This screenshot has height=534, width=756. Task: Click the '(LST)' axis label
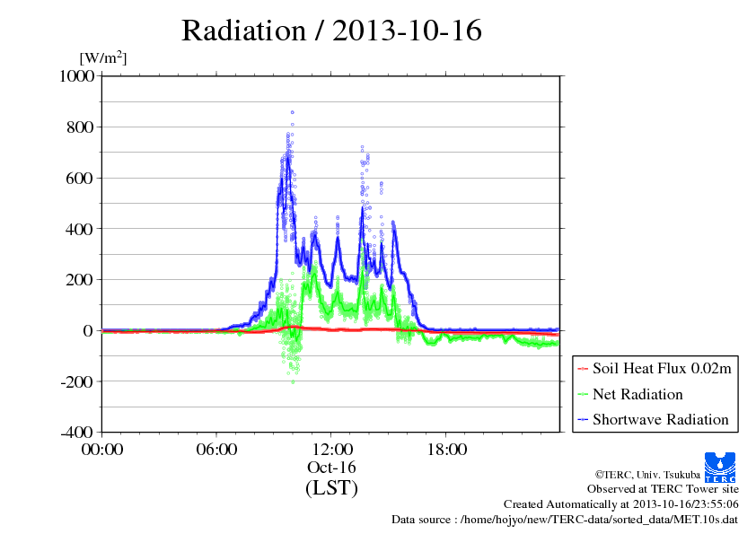pyautogui.click(x=331, y=487)
